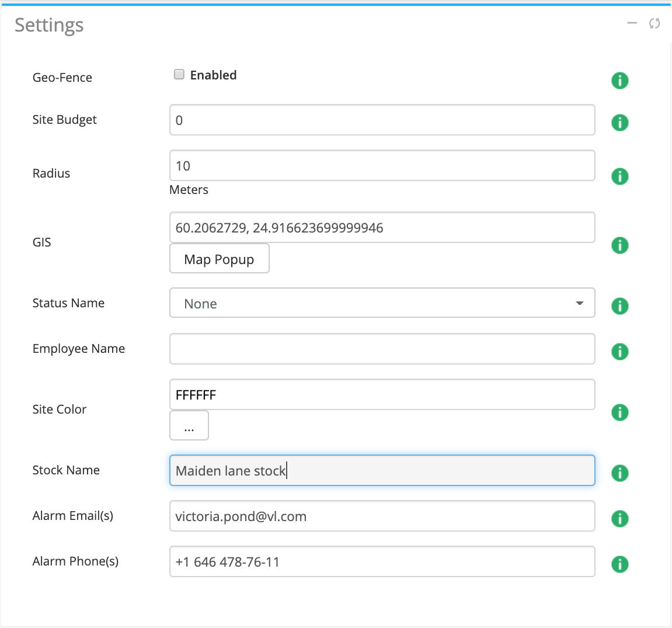Open info icon beside Radius field
The height and width of the screenshot is (628, 672).
tap(619, 176)
